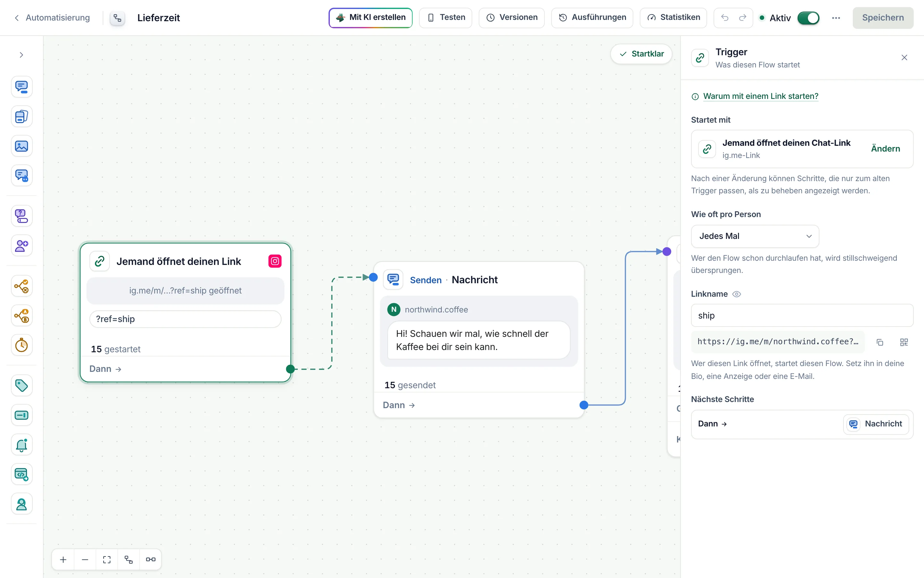Image resolution: width=924 pixels, height=578 pixels.
Task: Redo the last change
Action: (x=743, y=18)
